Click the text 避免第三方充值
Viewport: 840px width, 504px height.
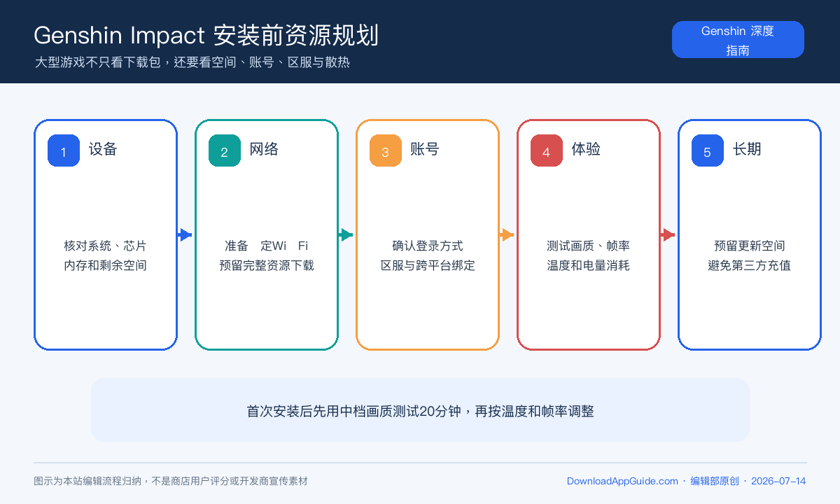click(x=750, y=265)
